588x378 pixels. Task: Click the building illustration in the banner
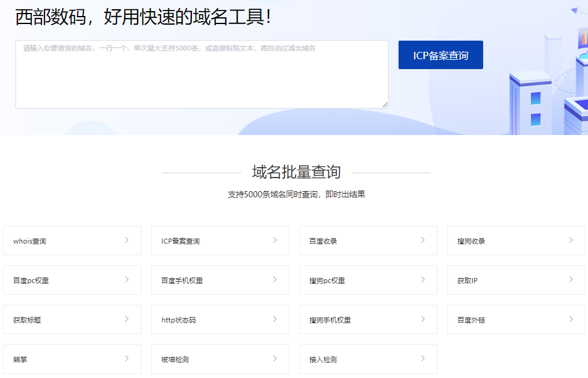pos(531,102)
